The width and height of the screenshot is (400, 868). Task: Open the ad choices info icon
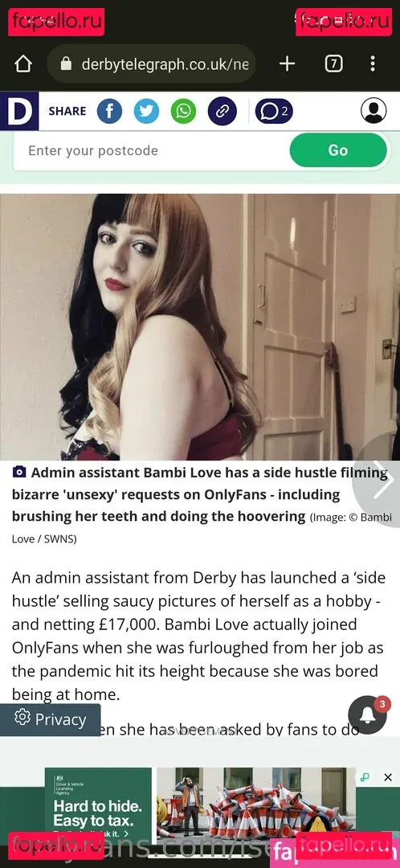[365, 777]
